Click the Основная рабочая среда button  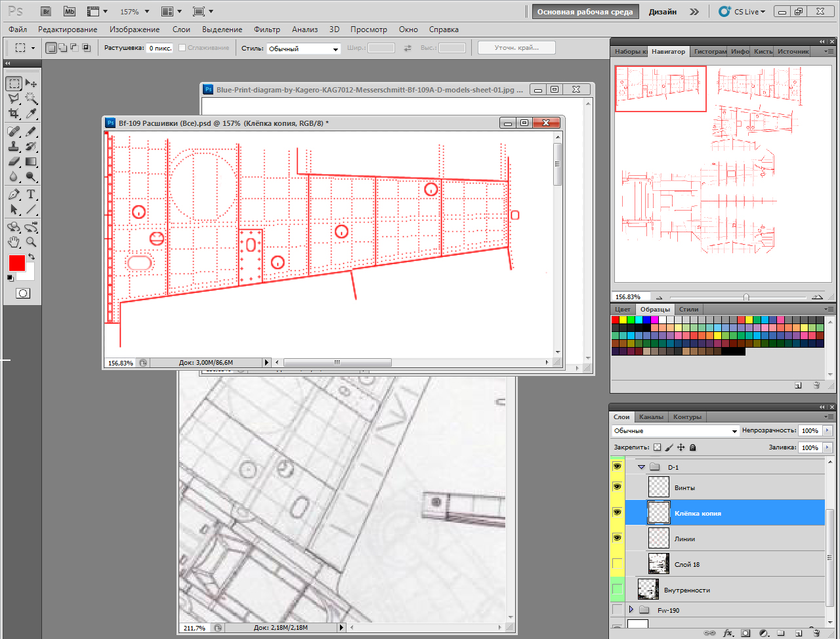click(585, 12)
